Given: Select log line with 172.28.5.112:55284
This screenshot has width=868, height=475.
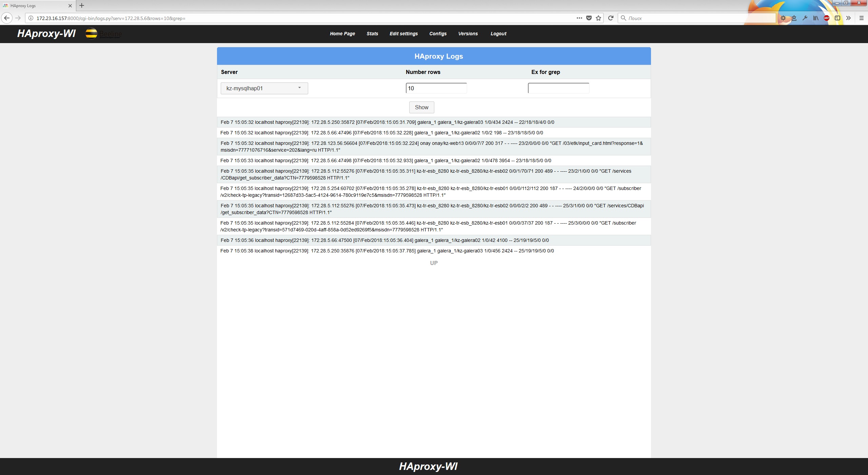Looking at the screenshot, I should (434, 226).
